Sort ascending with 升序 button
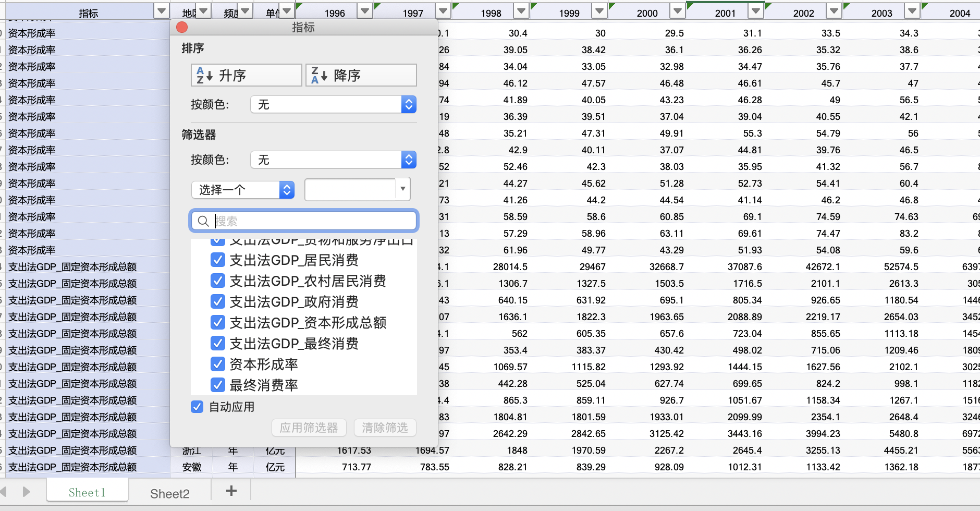This screenshot has width=980, height=511. click(x=247, y=75)
